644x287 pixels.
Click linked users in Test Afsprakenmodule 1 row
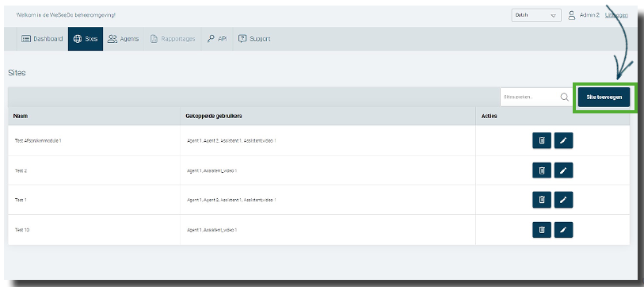tap(231, 140)
